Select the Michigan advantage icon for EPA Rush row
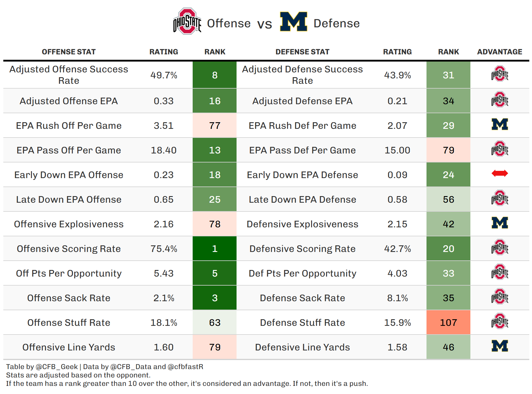Image resolution: width=532 pixels, height=394 pixels. point(500,124)
